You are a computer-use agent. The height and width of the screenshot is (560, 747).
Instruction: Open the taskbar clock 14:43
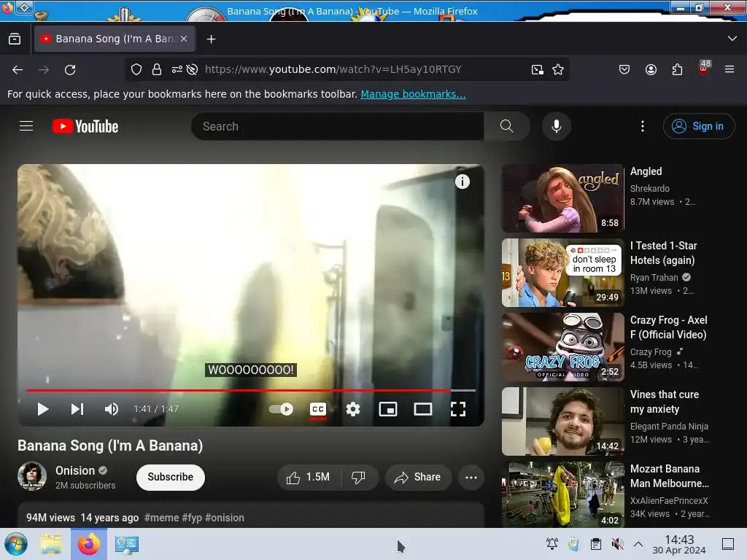tap(679, 544)
